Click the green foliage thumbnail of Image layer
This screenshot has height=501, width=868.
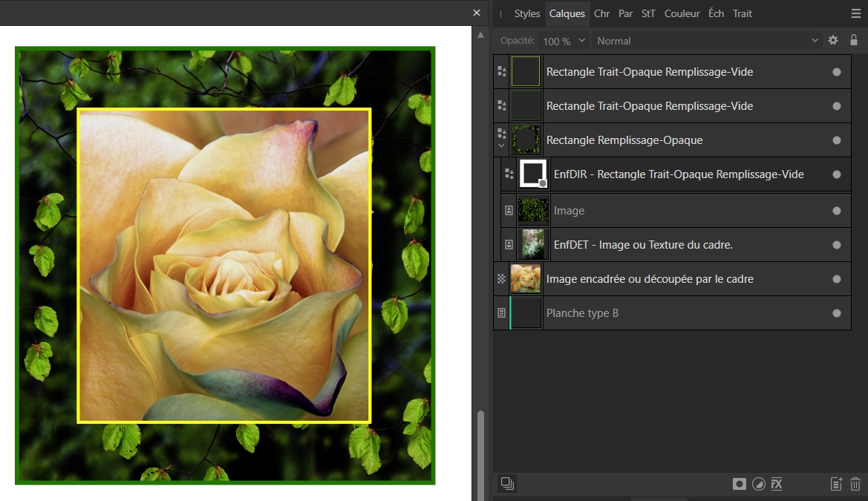(x=533, y=210)
